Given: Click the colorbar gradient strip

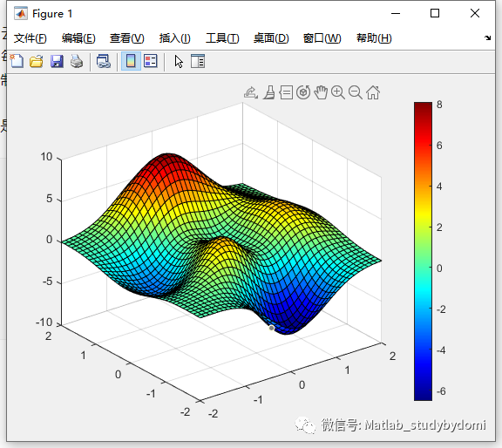Looking at the screenshot, I should pos(423,251).
